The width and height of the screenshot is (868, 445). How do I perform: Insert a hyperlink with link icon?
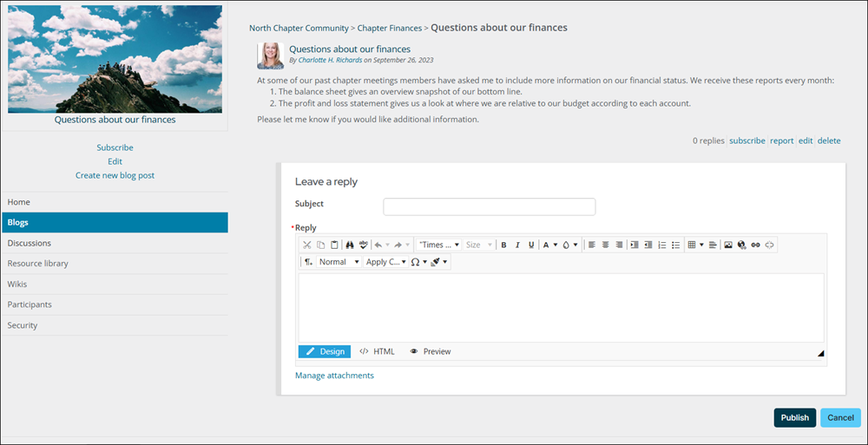point(756,245)
